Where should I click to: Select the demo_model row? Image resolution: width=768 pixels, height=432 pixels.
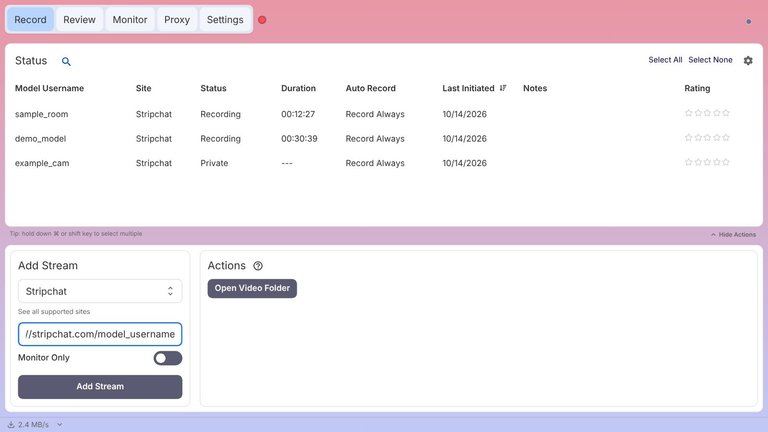click(384, 139)
